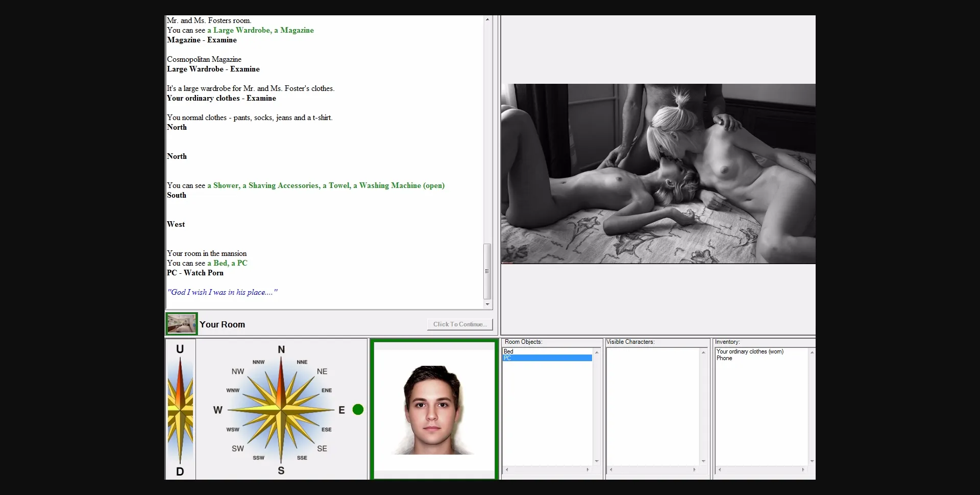The width and height of the screenshot is (980, 495).
Task: Go Down using the D arrow
Action: click(180, 471)
